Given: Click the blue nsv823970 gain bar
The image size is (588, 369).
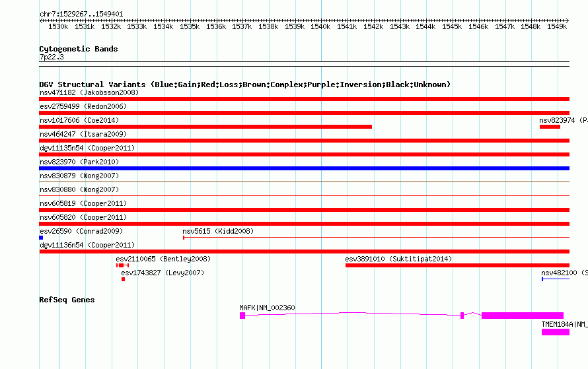Looking at the screenshot, I should point(304,168).
